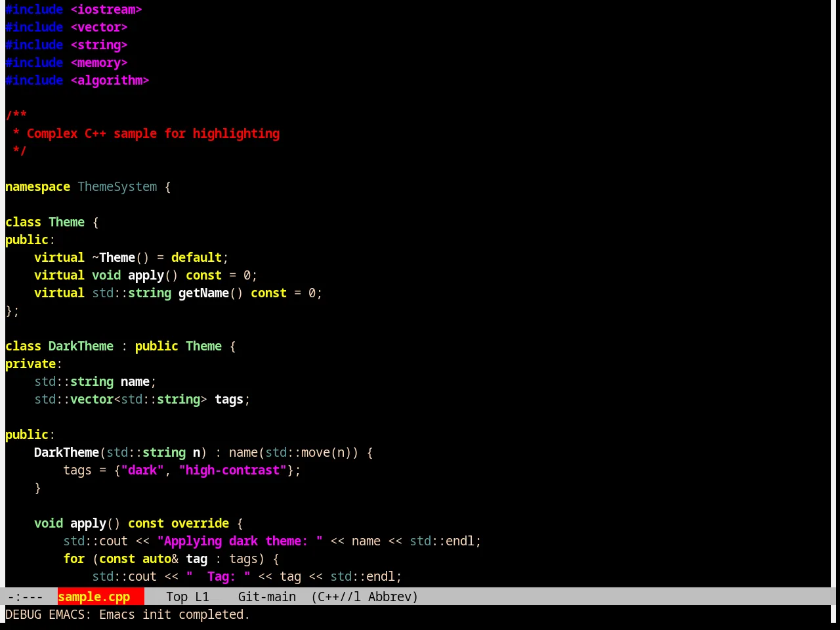
Task: Click 'Theme' in the 'class Theme {' line
Action: coord(66,222)
